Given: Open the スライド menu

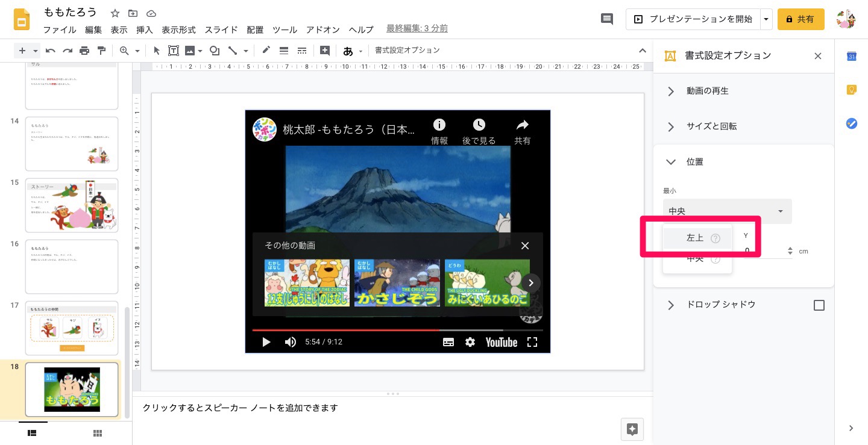Looking at the screenshot, I should click(x=221, y=29).
